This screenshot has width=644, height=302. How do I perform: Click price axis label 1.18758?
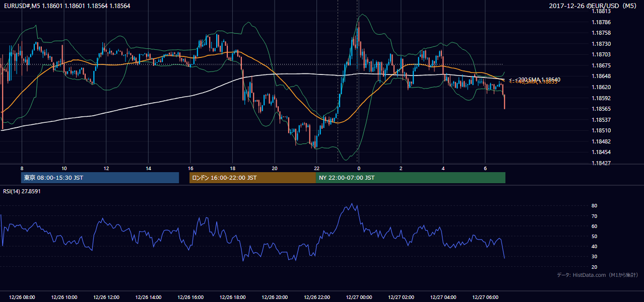tap(601, 33)
